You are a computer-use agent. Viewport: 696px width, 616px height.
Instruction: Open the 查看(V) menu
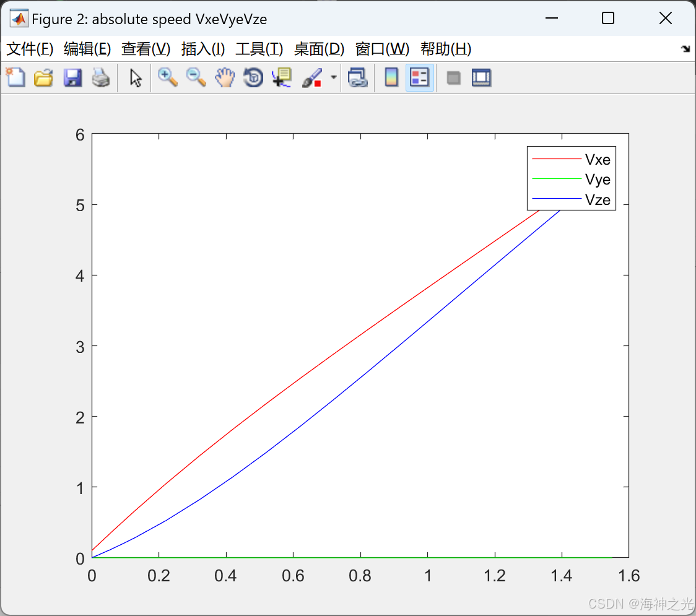pyautogui.click(x=146, y=49)
